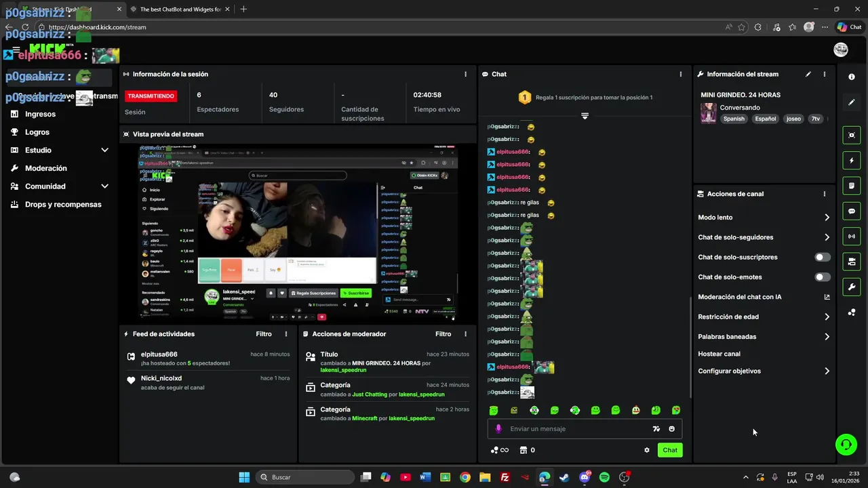Open the emoji picker in message box
Screen dimensions: 868x488
coord(672,429)
